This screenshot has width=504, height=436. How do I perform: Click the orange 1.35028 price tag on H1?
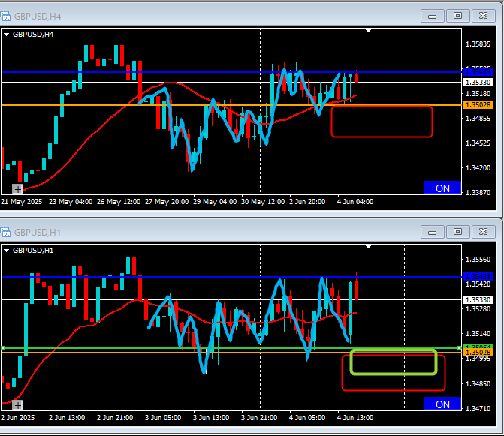click(x=478, y=353)
